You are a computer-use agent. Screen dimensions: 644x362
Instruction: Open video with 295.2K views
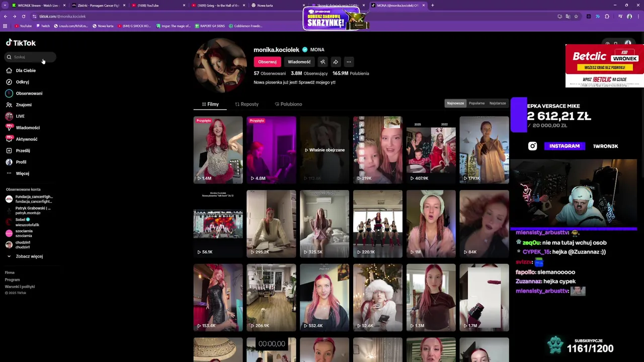click(271, 224)
